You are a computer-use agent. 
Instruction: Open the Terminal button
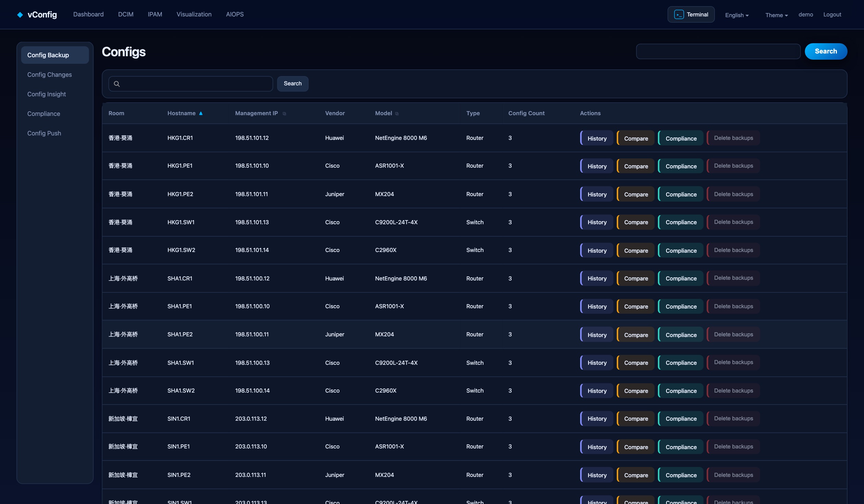[691, 14]
